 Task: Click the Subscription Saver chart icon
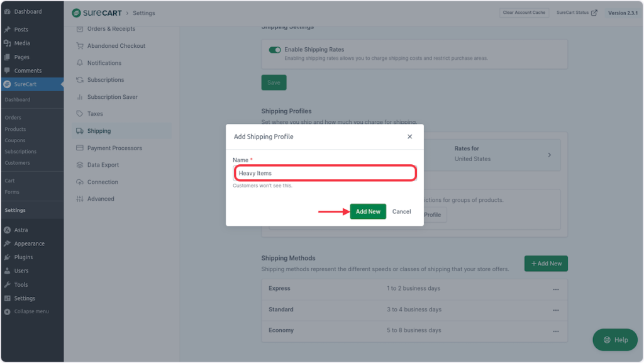coord(80,97)
